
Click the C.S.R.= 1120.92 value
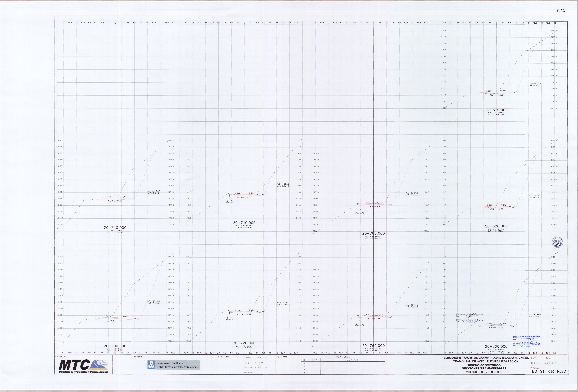pyautogui.click(x=244, y=314)
